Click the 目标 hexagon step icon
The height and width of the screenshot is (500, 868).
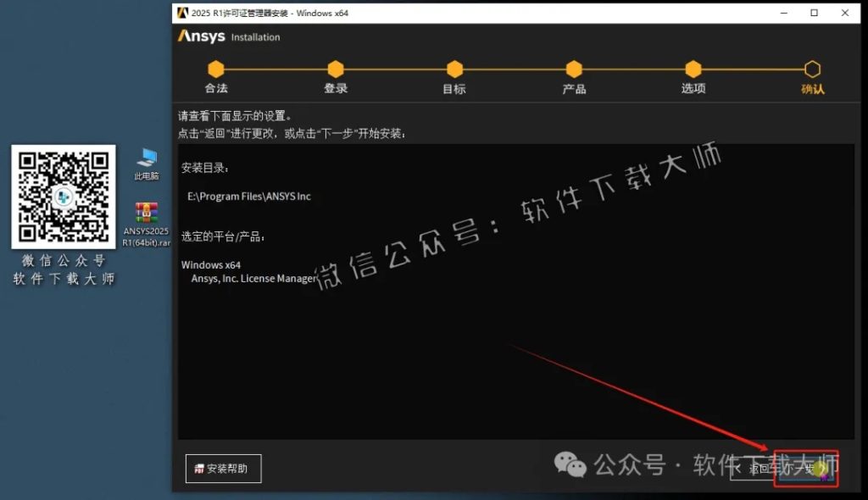(455, 70)
